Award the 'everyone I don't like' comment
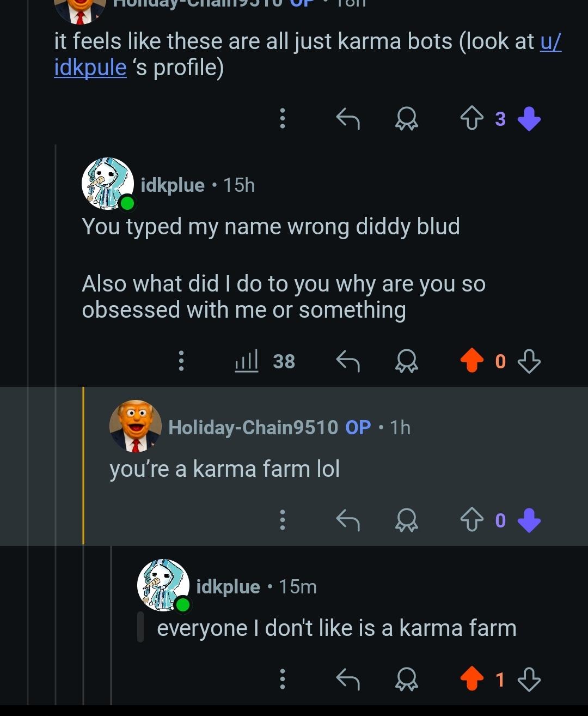Image resolution: width=588 pixels, height=716 pixels. coord(406,679)
